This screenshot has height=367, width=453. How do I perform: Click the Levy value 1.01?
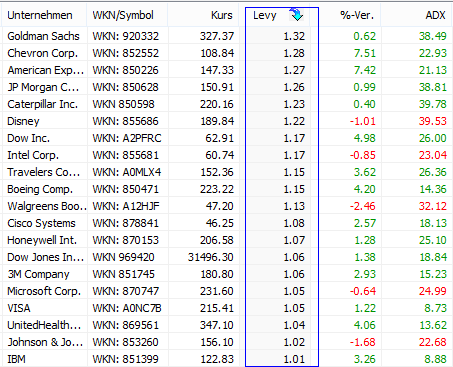coord(294,359)
